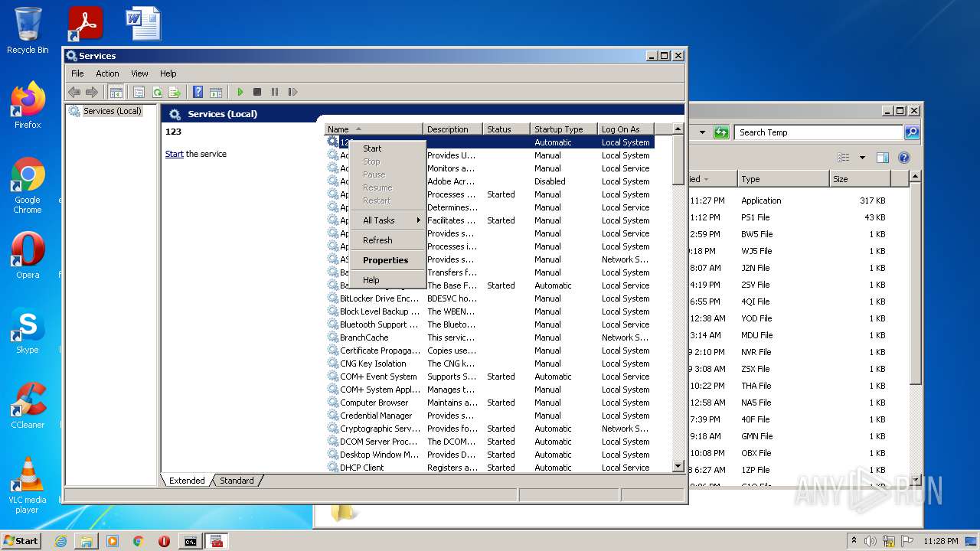Sort by Status column header
Viewport: 980px width, 551px height.
click(x=507, y=129)
